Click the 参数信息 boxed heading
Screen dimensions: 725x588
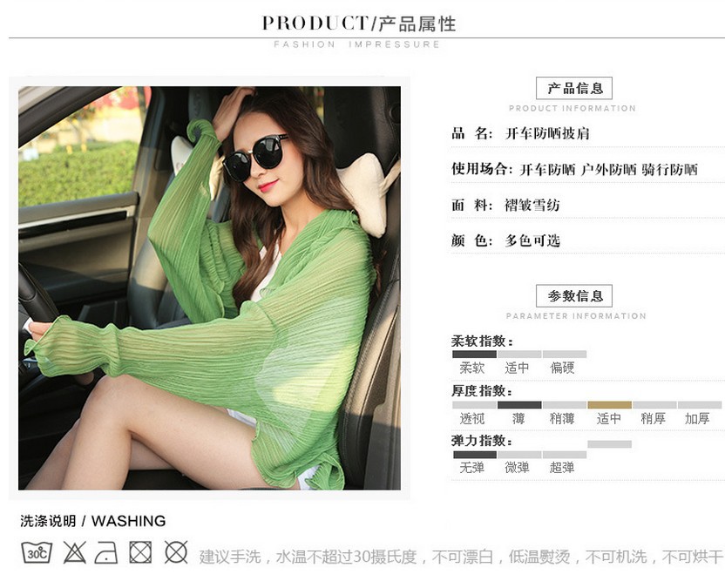tap(574, 296)
